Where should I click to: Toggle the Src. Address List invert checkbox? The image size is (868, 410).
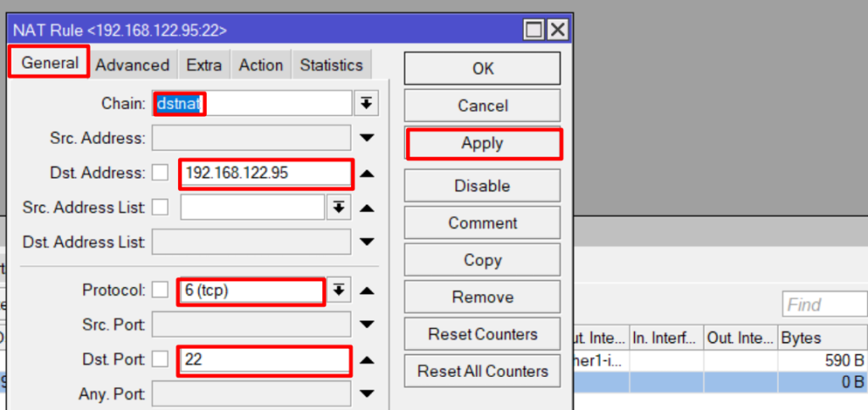(x=160, y=208)
